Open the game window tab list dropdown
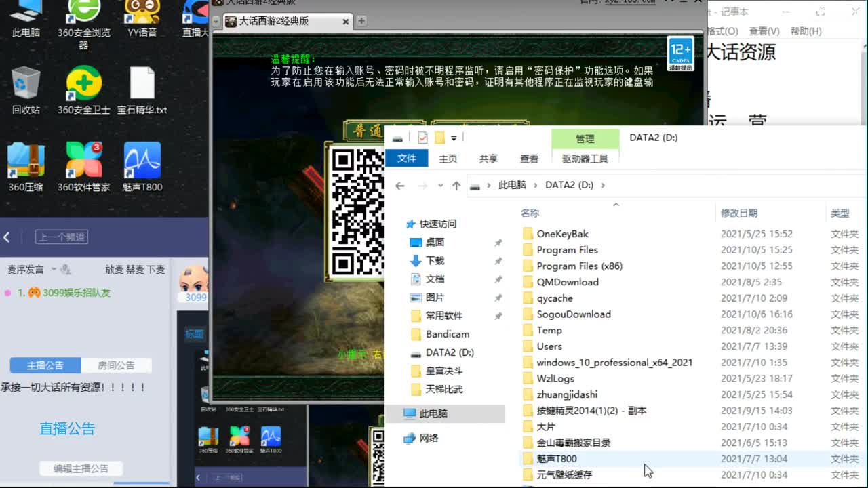 [x=216, y=22]
